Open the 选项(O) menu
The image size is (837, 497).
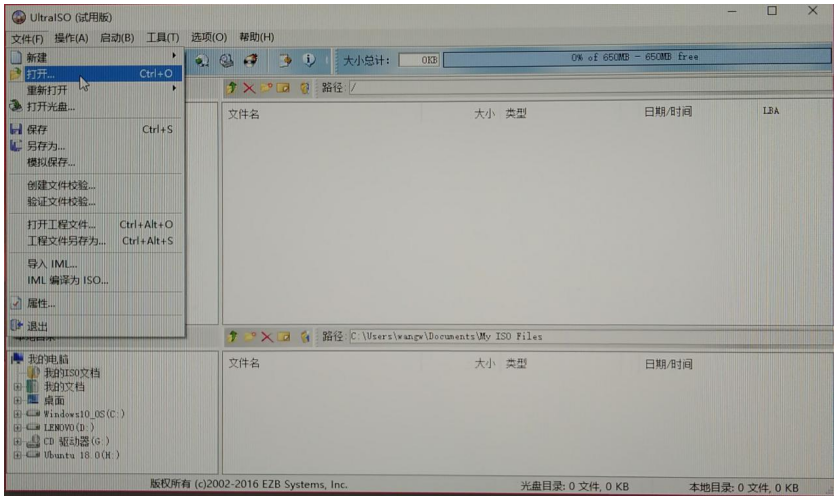click(209, 37)
